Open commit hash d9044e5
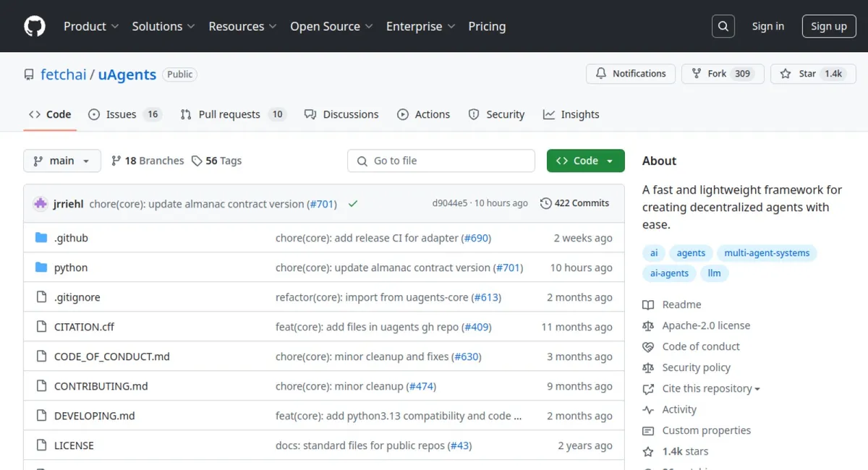 point(450,203)
